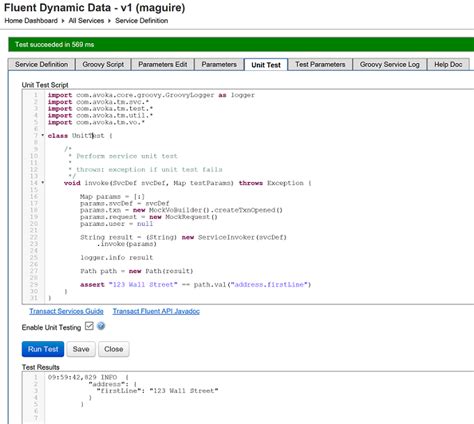View the Groovy Service Log tab

pos(389,64)
